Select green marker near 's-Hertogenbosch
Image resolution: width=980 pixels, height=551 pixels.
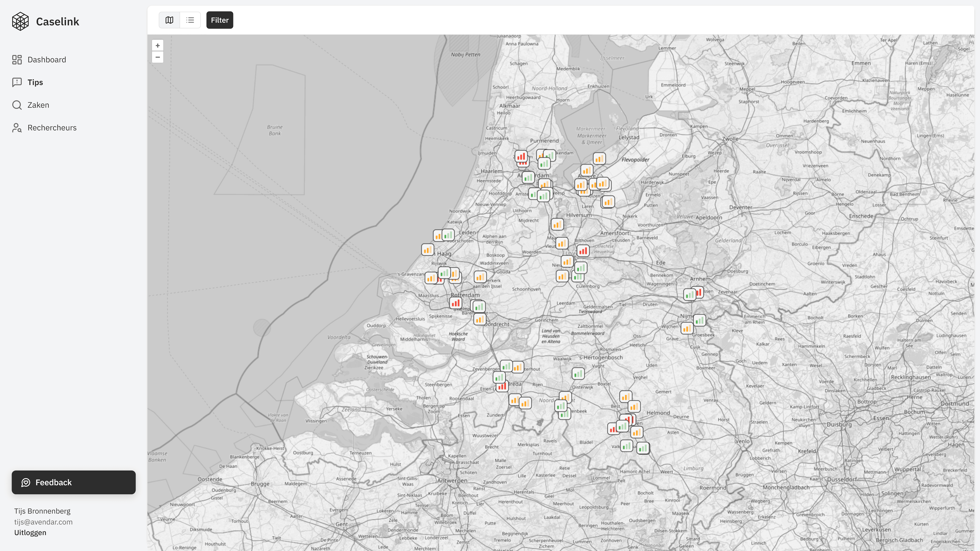578,374
